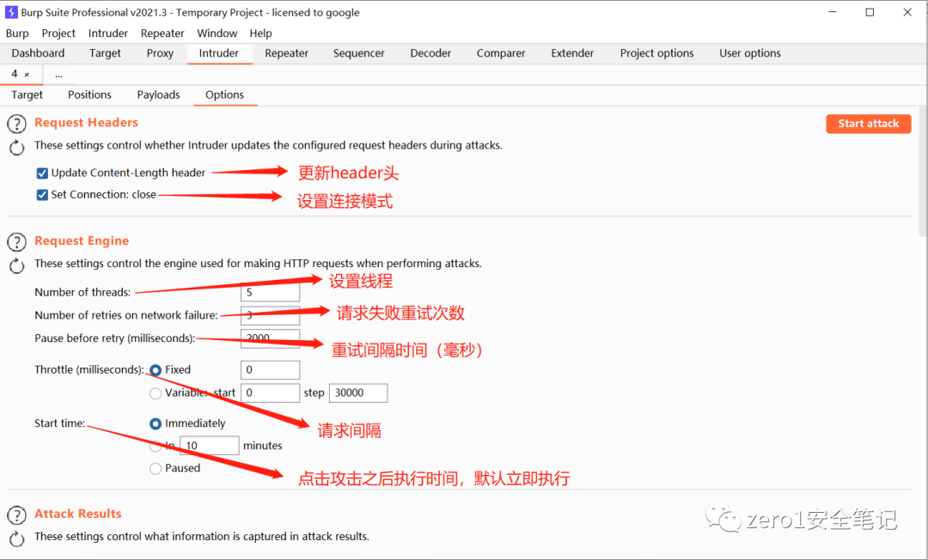Open the Intruder menu
Image resolution: width=928 pixels, height=560 pixels.
(x=107, y=33)
